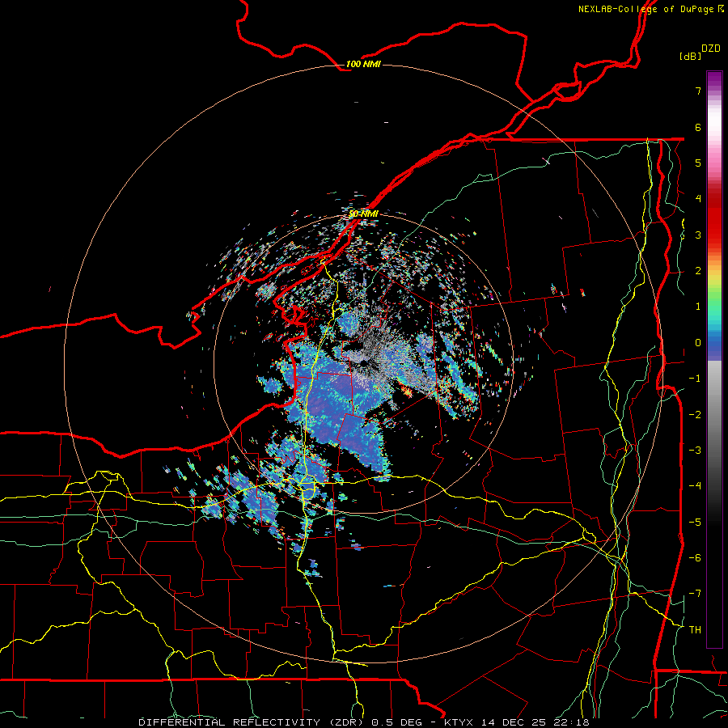Click the KTYX radar site identifier
This screenshot has width=728, height=728.
pos(459,722)
